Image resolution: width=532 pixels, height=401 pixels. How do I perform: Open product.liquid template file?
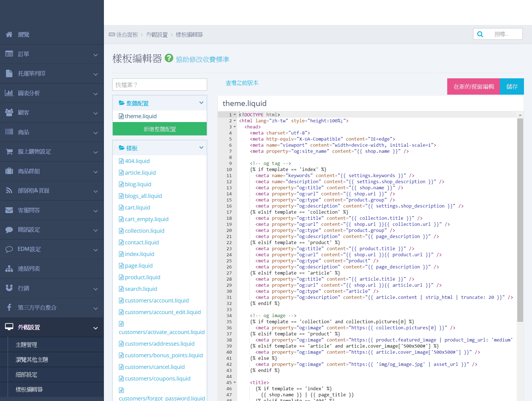pos(142,277)
